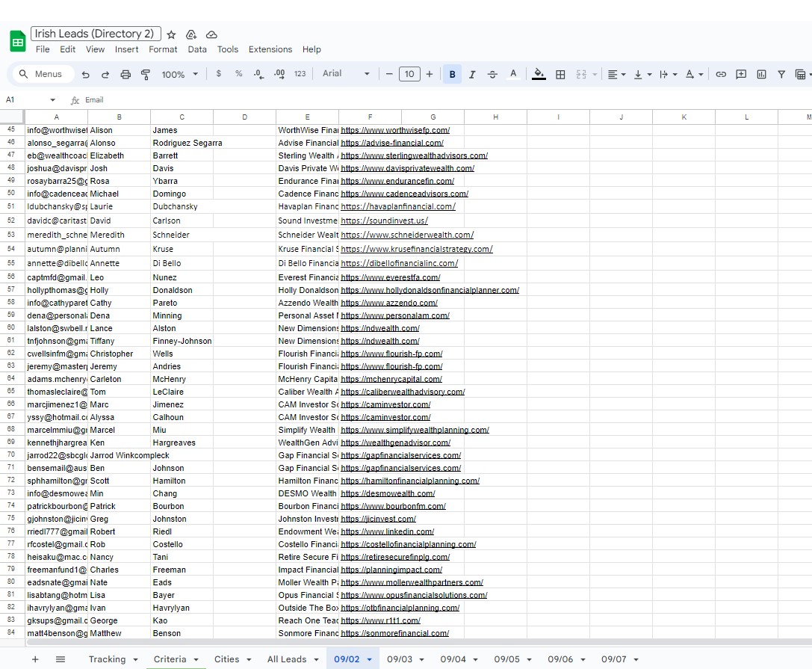Toggle bold formatting
This screenshot has height=669, width=812.
click(452, 74)
